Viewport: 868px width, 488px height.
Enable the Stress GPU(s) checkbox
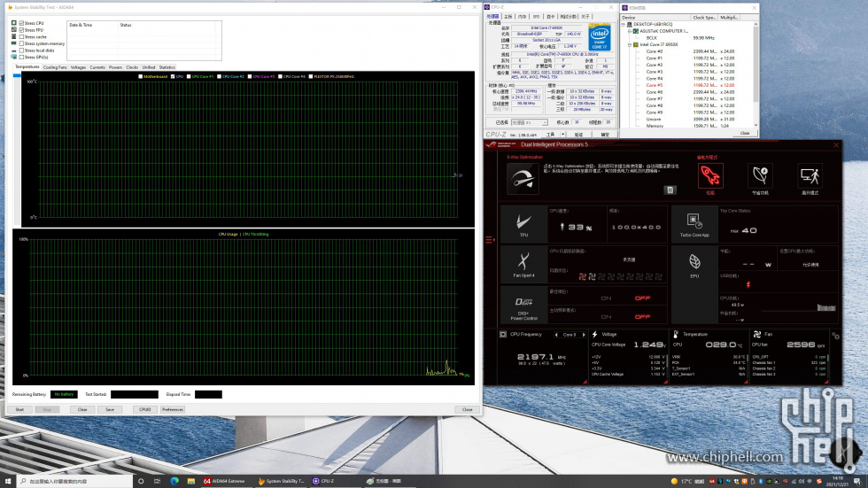click(x=21, y=57)
